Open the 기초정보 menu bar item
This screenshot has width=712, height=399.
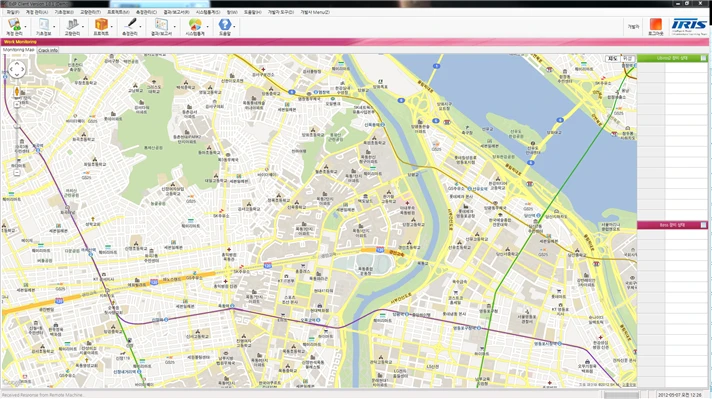pyautogui.click(x=64, y=12)
